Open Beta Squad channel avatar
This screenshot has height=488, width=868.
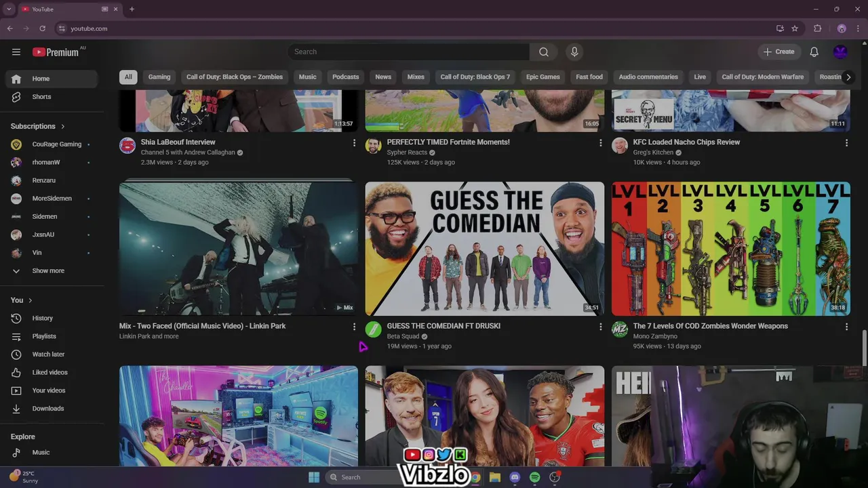pyautogui.click(x=374, y=329)
